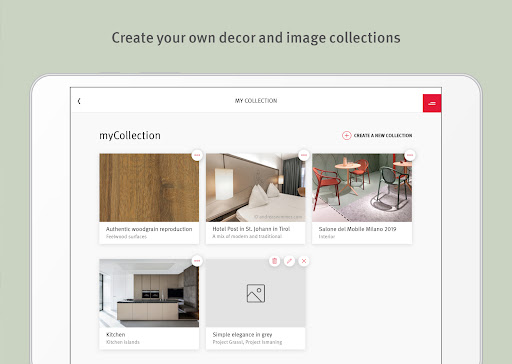Open the Hotel Post bedroom image
This screenshot has height=364, width=512.
click(255, 188)
